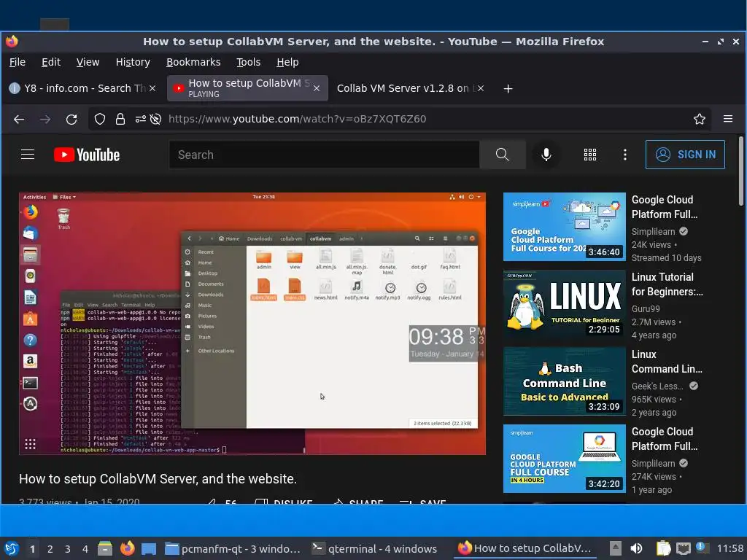This screenshot has height=560, width=747.
Task: Open the Tools menu
Action: point(248,62)
